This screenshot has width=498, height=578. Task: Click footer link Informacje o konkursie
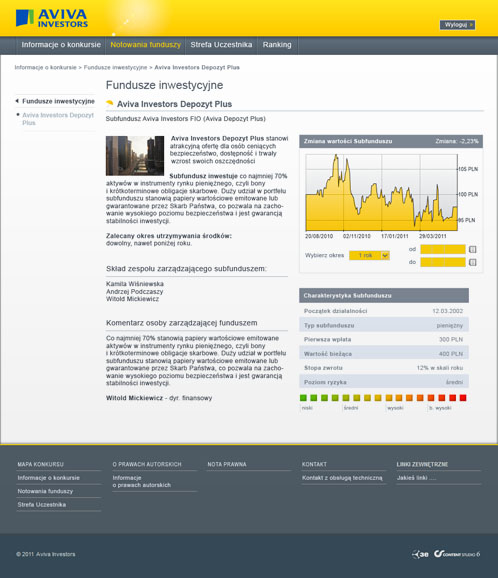pos(49,478)
